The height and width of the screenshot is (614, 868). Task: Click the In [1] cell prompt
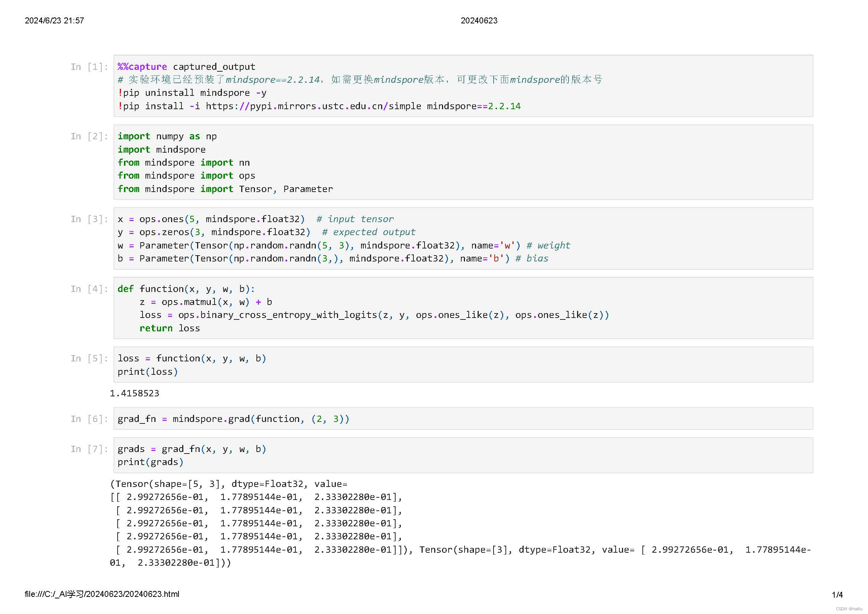[89, 67]
